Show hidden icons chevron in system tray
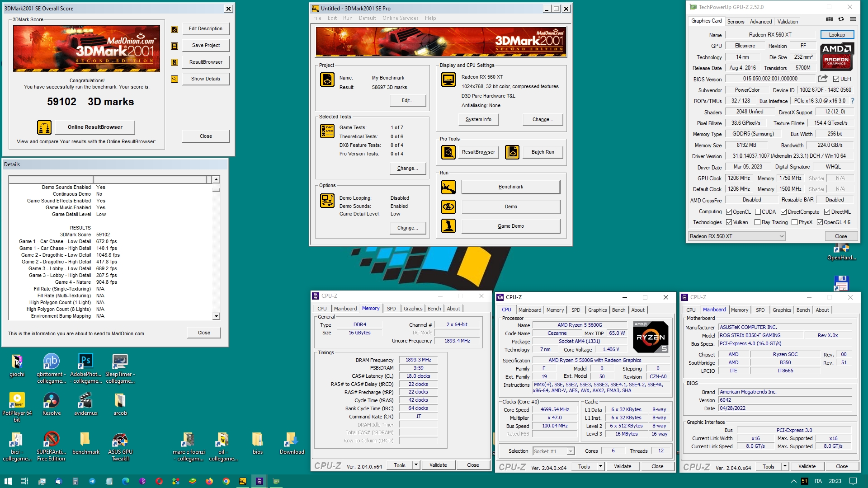Screen dimensions: 868x488 tap(793, 481)
